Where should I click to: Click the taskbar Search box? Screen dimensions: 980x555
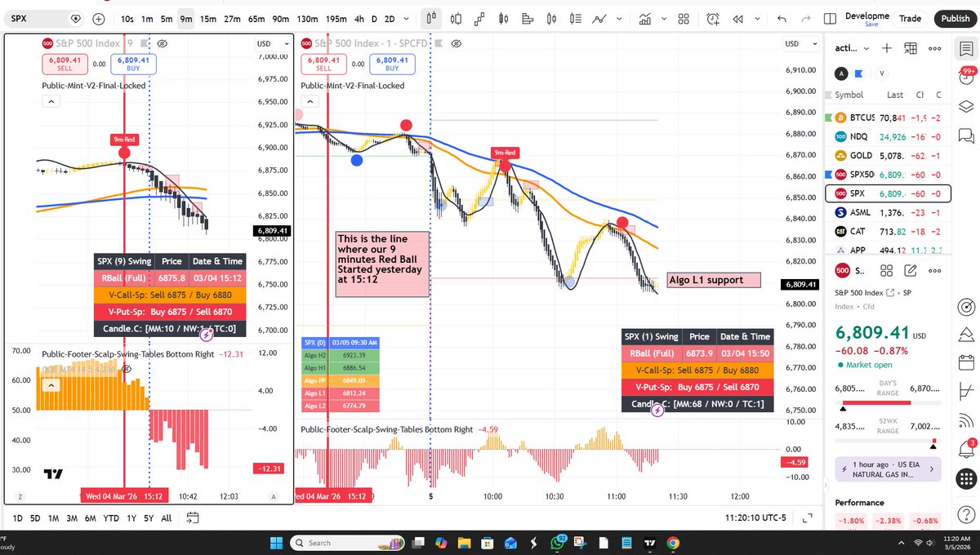pyautogui.click(x=348, y=543)
